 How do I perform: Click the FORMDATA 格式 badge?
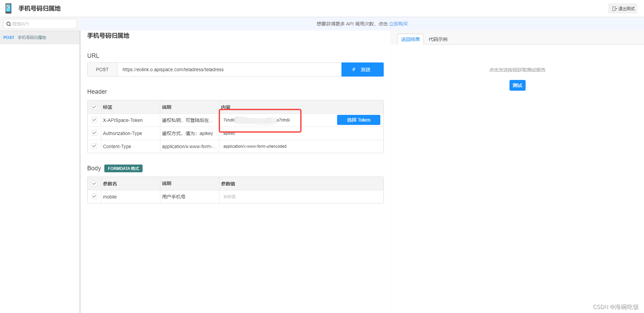click(123, 169)
